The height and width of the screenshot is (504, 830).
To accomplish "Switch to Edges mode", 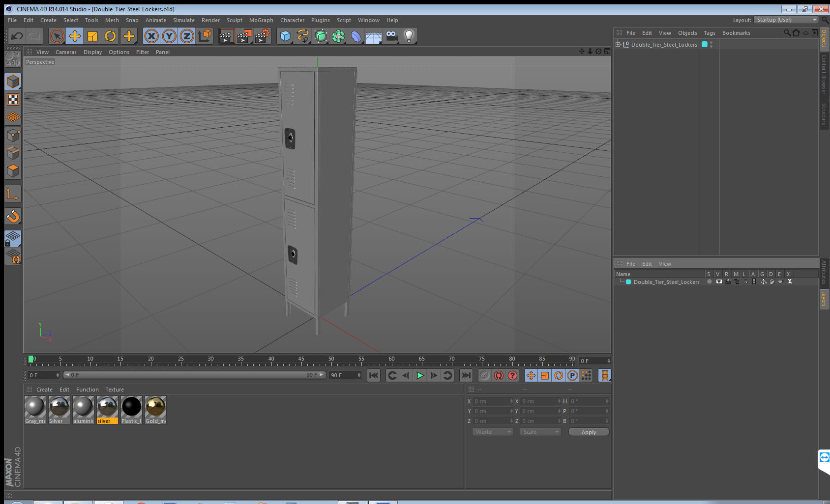I will point(13,153).
